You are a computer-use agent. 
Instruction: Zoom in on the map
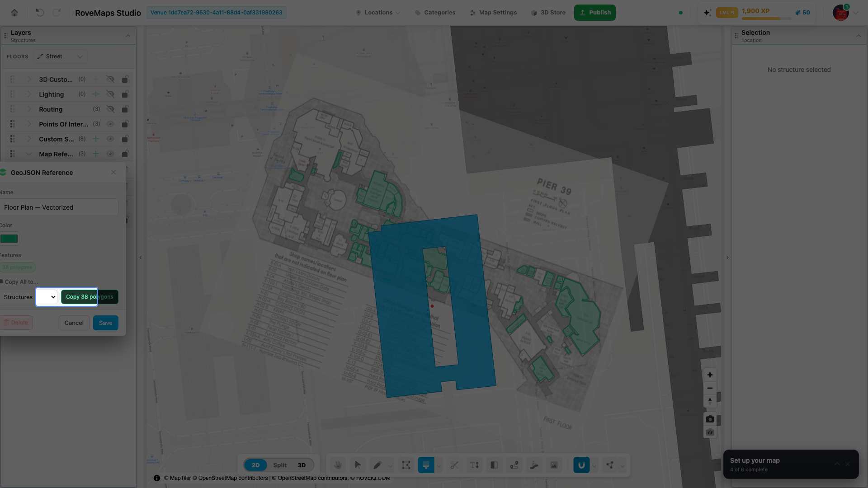[x=710, y=375]
